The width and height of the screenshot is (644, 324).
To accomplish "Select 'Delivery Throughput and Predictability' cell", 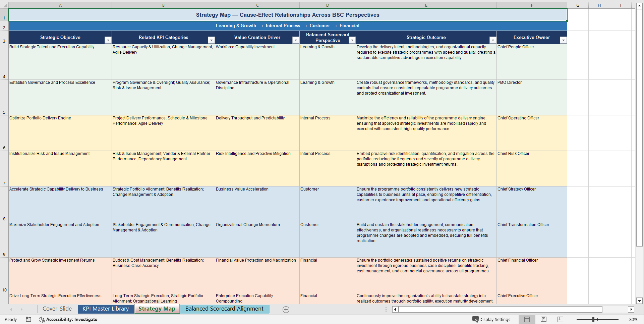I will coord(257,133).
